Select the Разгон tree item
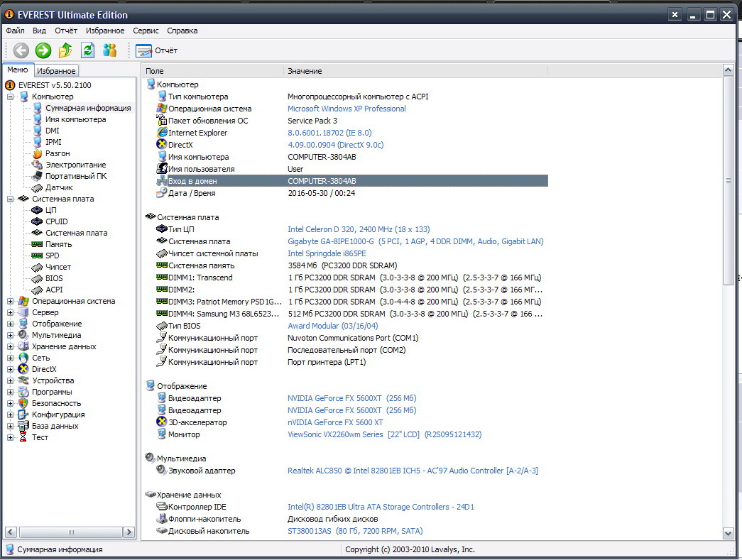The width and height of the screenshot is (742, 560). tap(58, 153)
